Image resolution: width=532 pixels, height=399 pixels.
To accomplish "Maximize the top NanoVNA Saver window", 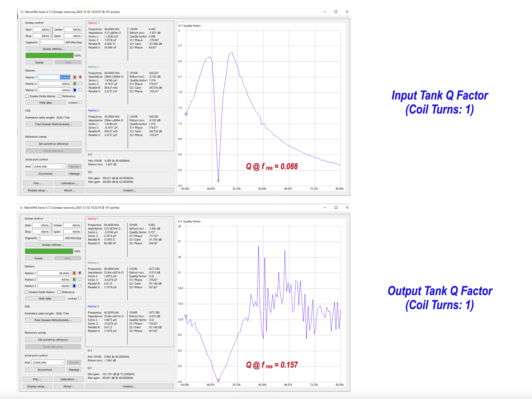I will [x=336, y=12].
